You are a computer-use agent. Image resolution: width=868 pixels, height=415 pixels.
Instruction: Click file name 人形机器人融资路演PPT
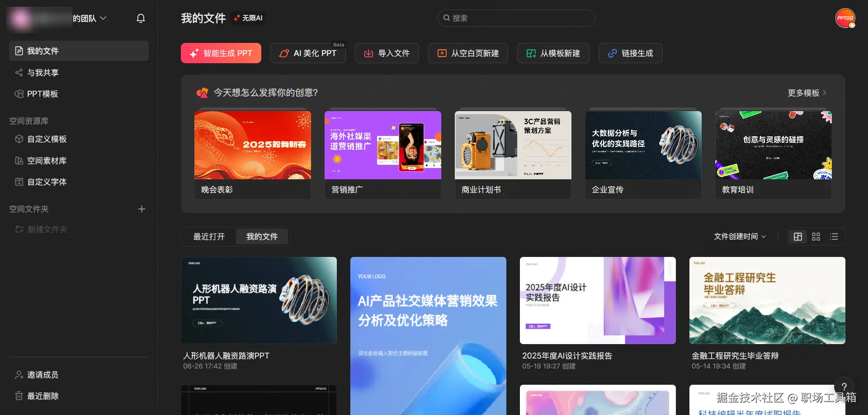[x=226, y=356]
